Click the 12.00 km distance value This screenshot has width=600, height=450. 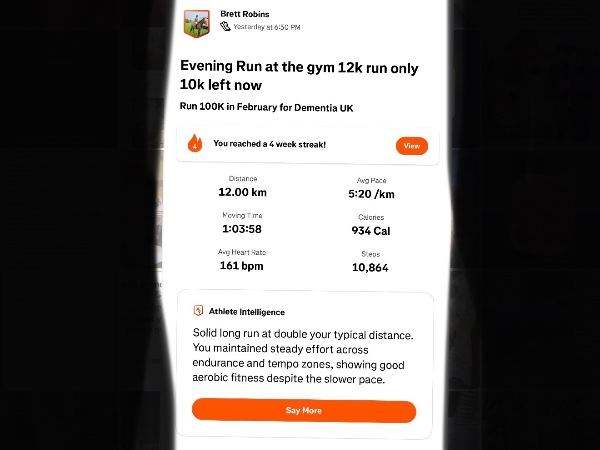(x=242, y=192)
